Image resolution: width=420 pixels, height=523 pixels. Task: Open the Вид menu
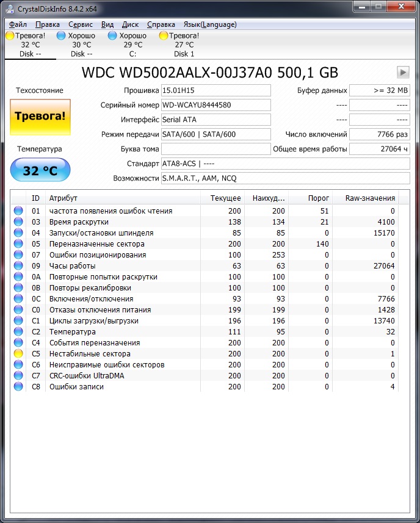pyautogui.click(x=107, y=24)
